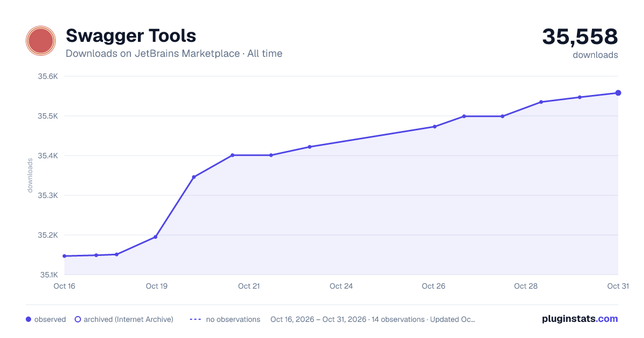Click the "downloads" label under 35,558
Image resolution: width=644 pixels, height=338 pixels.
[595, 55]
